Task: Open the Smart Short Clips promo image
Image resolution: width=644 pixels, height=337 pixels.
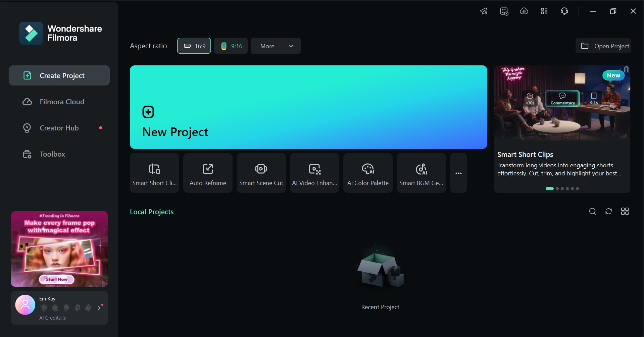Action: [562, 103]
